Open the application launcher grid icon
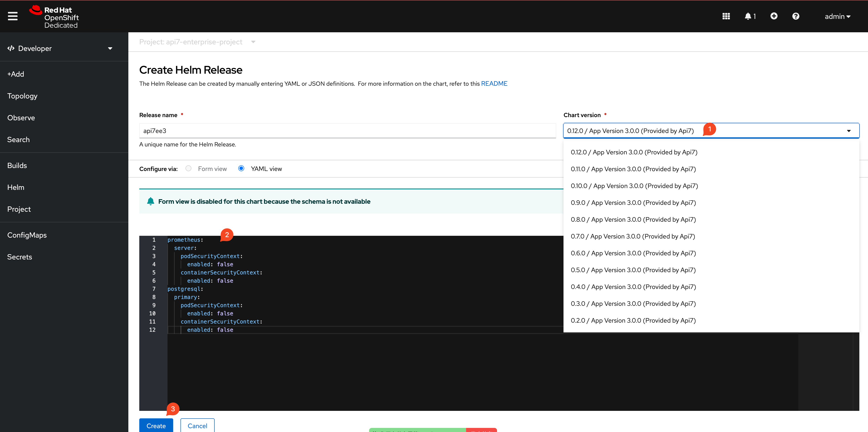 point(726,16)
